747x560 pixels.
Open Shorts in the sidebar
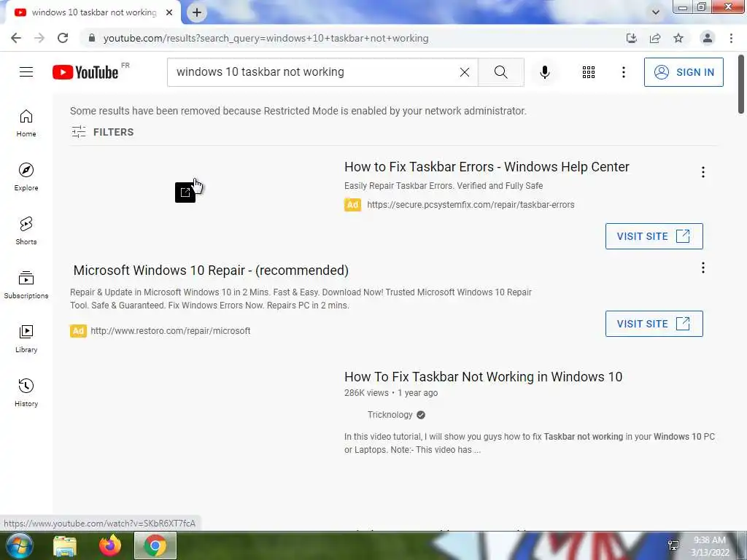click(26, 230)
